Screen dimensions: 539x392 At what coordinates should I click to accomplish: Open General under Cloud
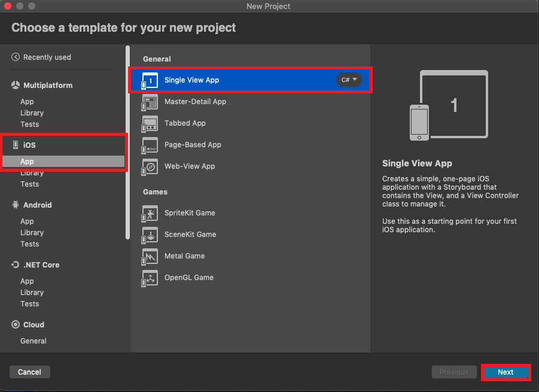pos(34,341)
